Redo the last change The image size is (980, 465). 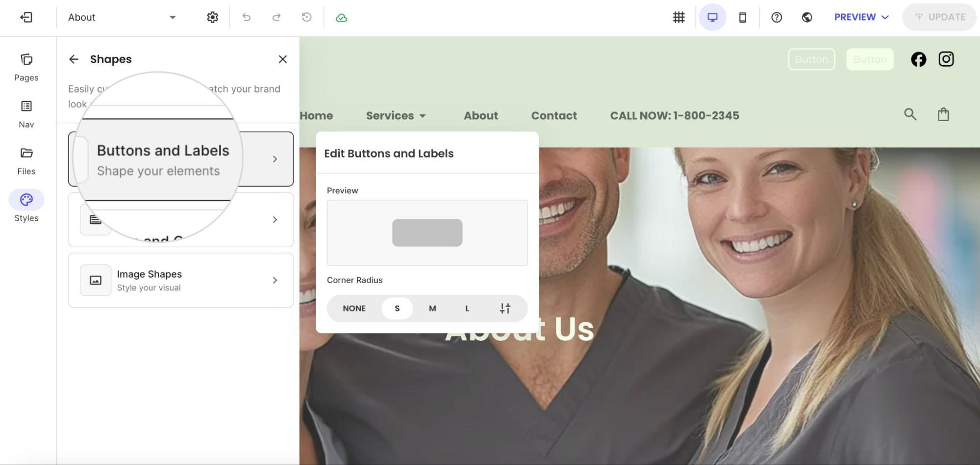point(276,17)
